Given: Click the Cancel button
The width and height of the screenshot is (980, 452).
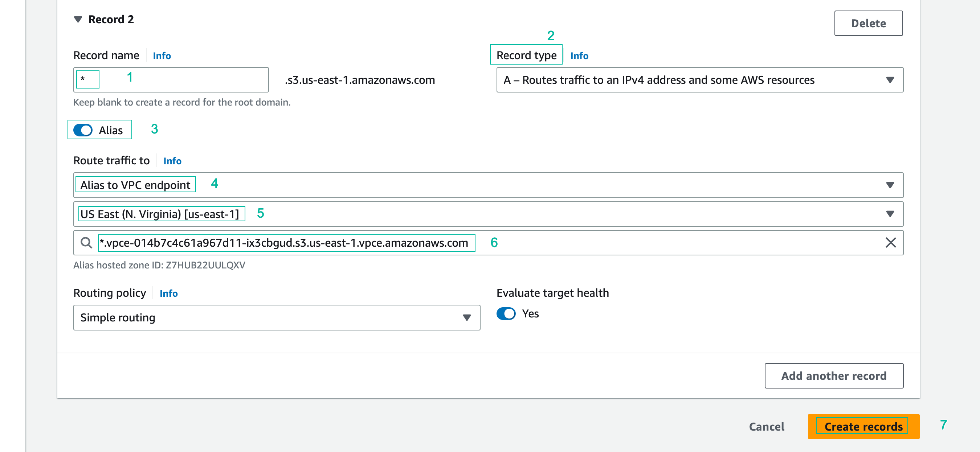Looking at the screenshot, I should pos(766,427).
